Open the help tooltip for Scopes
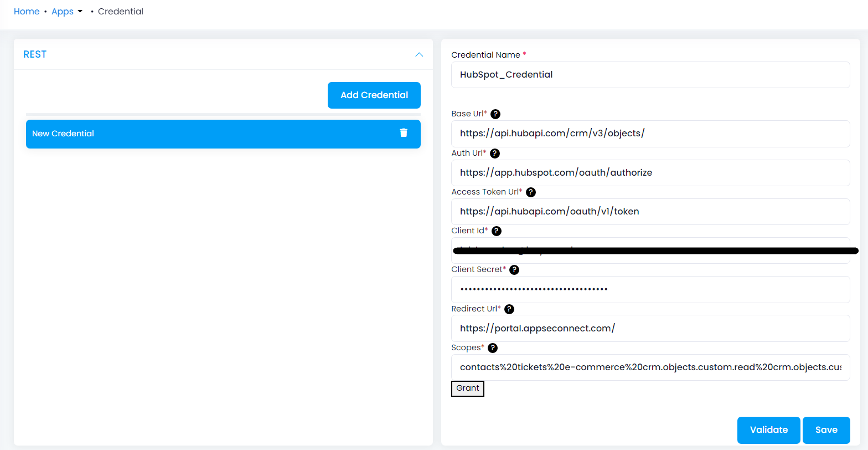The width and height of the screenshot is (868, 450). [492, 348]
